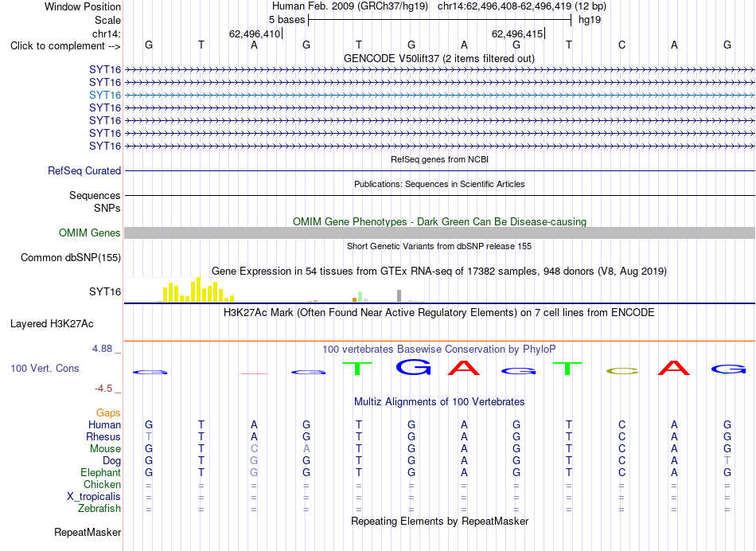Click the hg19 text beside the scale bar
The height and width of the screenshot is (551, 756).
coord(589,20)
